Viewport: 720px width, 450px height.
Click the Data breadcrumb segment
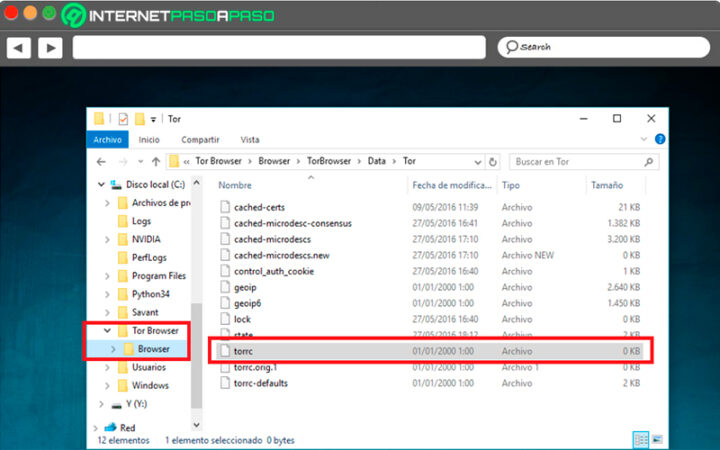coord(377,161)
